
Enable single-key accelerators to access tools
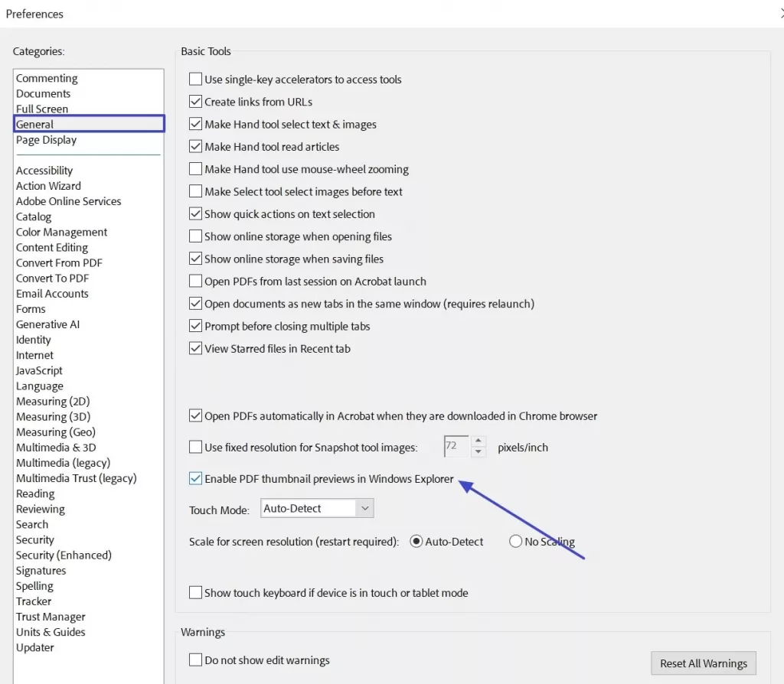(195, 79)
